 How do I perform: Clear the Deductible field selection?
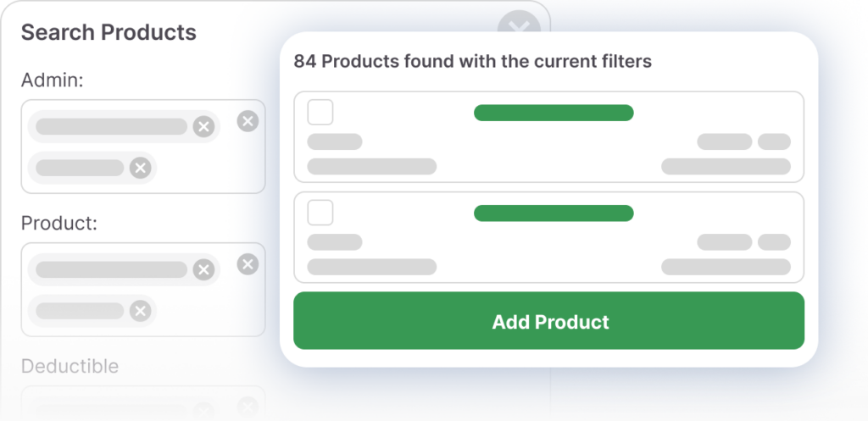[x=248, y=405]
